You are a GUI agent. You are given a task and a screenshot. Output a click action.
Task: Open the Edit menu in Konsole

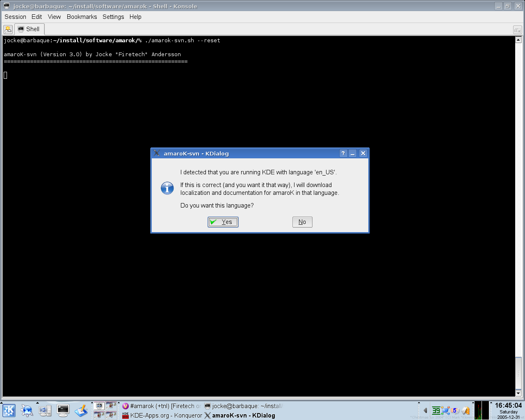point(37,17)
